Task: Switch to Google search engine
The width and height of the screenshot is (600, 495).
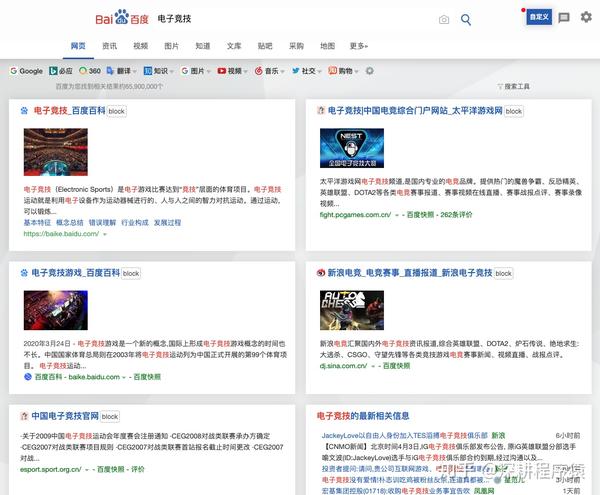Action: pos(26,71)
